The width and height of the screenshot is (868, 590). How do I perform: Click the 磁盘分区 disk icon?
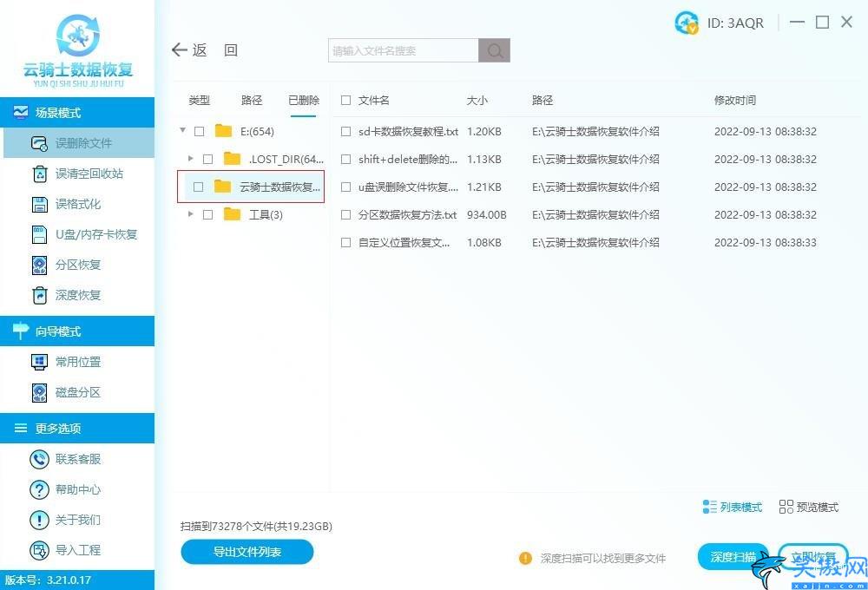(39, 392)
